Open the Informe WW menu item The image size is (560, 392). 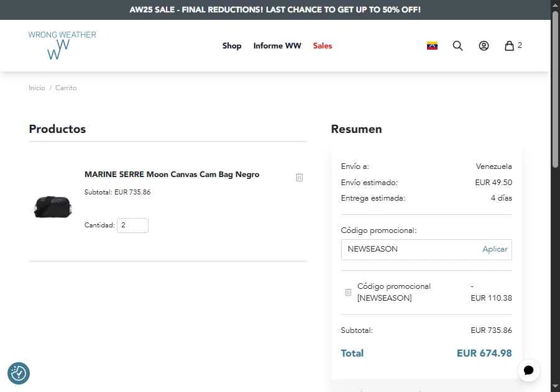(x=277, y=46)
